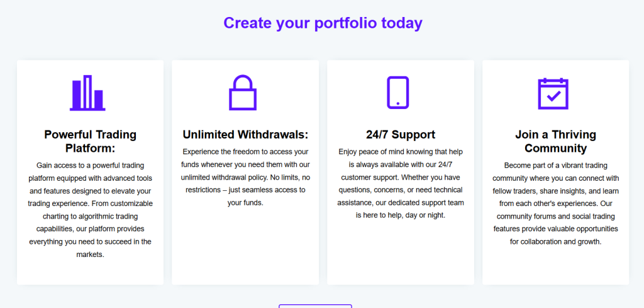Click the unlimited withdrawal policy description text

245,177
